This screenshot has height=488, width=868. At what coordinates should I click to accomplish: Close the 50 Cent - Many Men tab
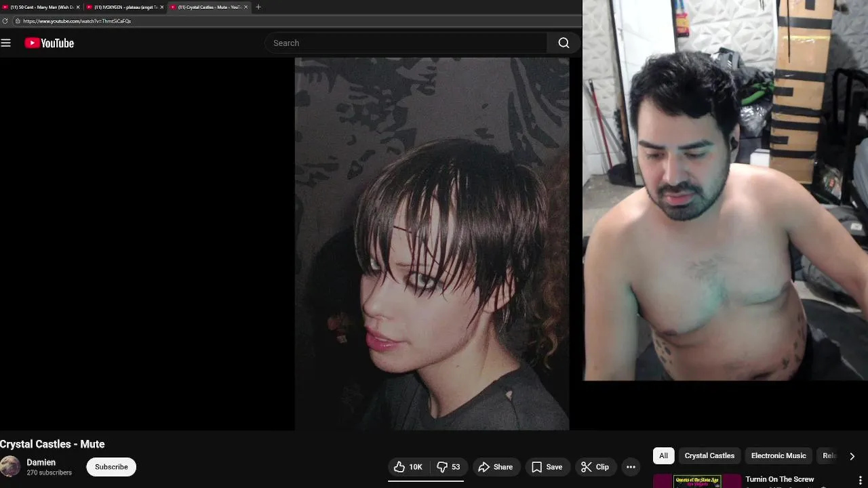tap(78, 7)
